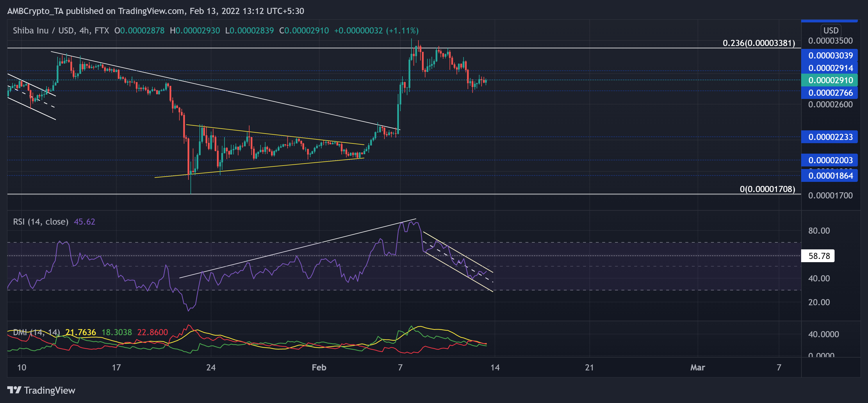Click the Mar date axis label
This screenshot has height=403, width=868.
[x=698, y=368]
